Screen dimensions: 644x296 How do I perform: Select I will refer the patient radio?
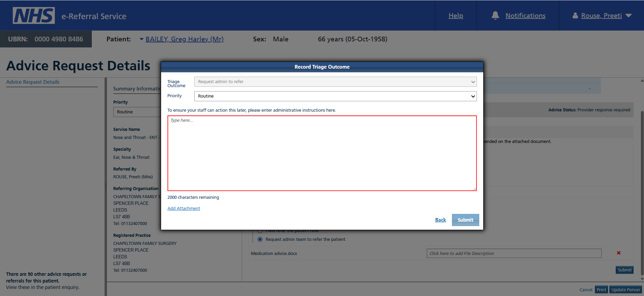[260, 231]
